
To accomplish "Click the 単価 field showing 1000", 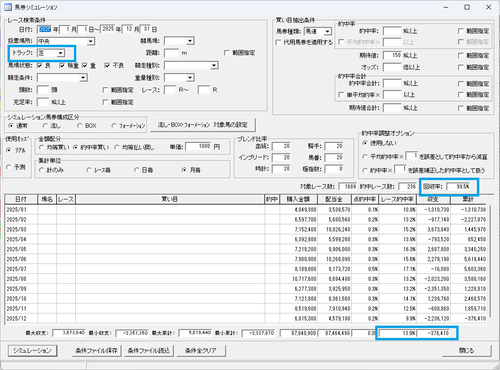I will click(198, 146).
